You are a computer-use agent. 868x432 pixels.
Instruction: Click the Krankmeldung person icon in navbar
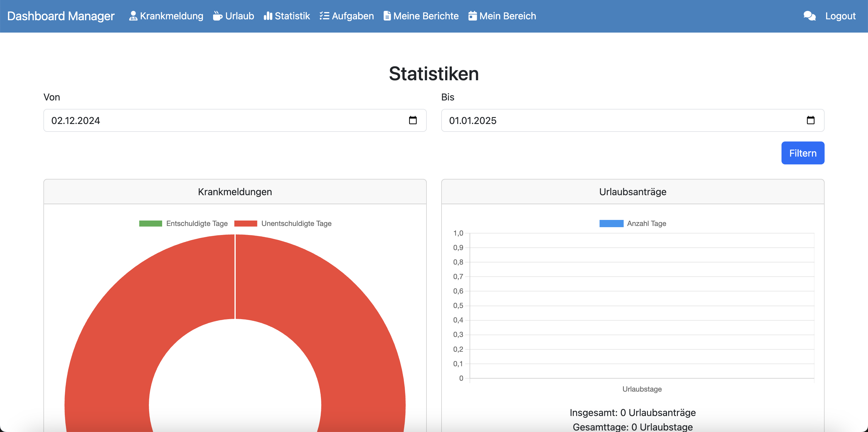[133, 16]
